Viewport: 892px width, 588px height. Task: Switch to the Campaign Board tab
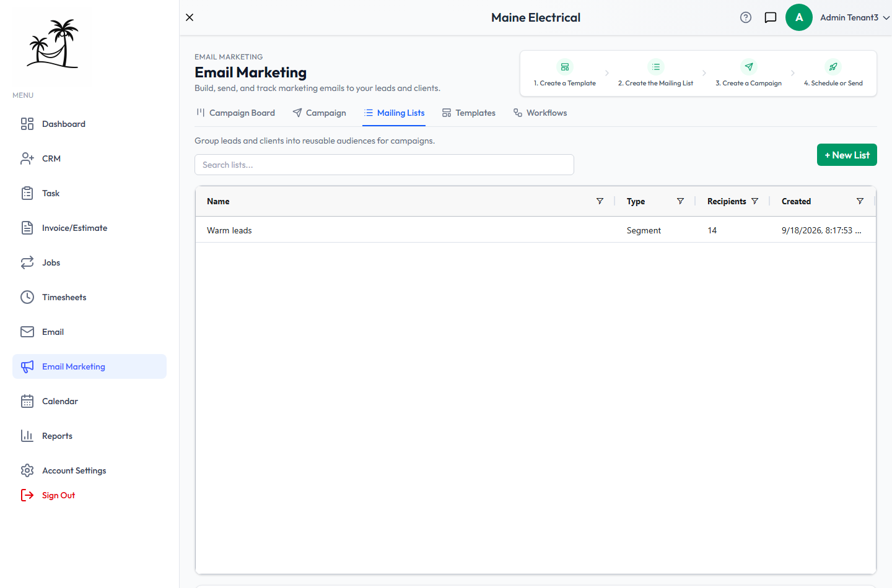235,113
